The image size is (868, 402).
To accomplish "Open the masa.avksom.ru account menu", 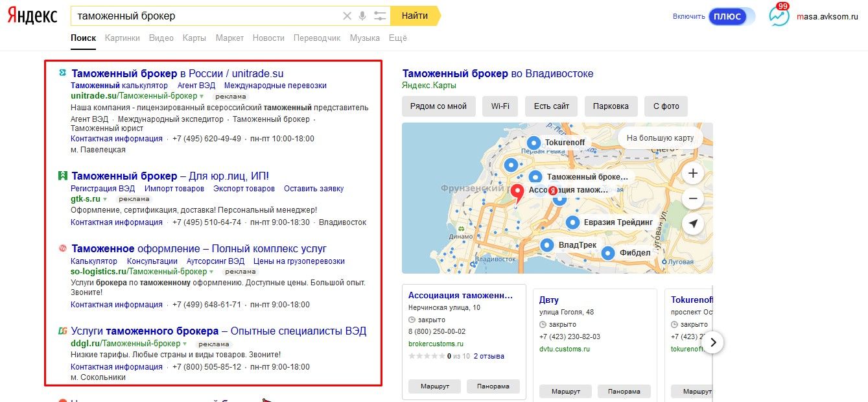I will (827, 17).
